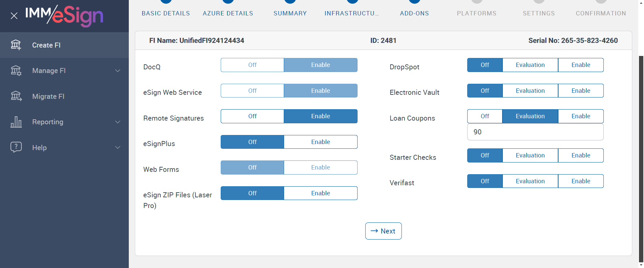Click the Migrate FI bank-arrow icon
The width and height of the screenshot is (644, 268).
[16, 96]
